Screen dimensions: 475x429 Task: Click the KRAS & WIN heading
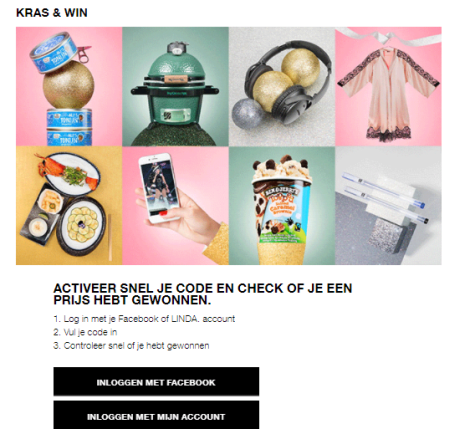click(52, 13)
